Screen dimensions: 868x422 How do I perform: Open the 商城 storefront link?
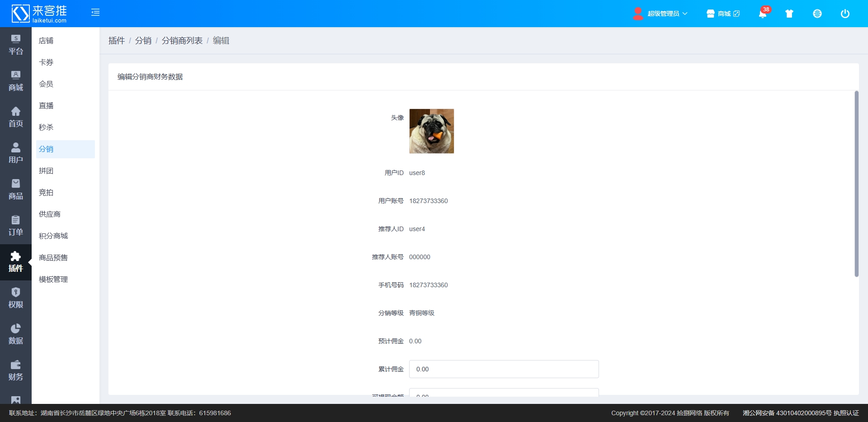pyautogui.click(x=723, y=14)
